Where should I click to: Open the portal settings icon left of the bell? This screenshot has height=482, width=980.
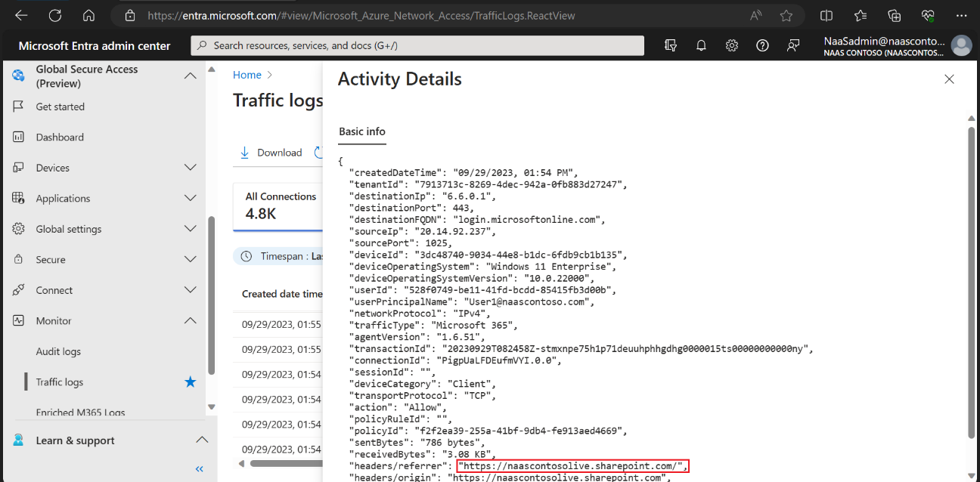pyautogui.click(x=671, y=45)
